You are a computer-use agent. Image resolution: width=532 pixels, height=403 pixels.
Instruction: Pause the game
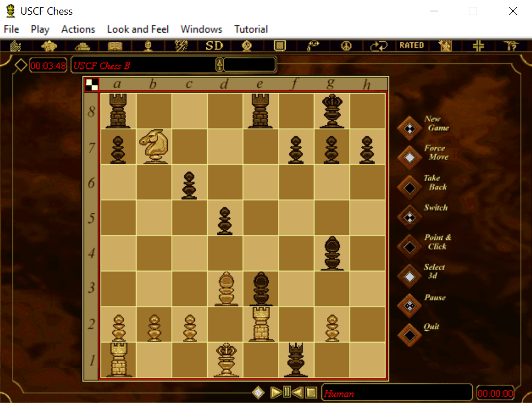(x=409, y=306)
